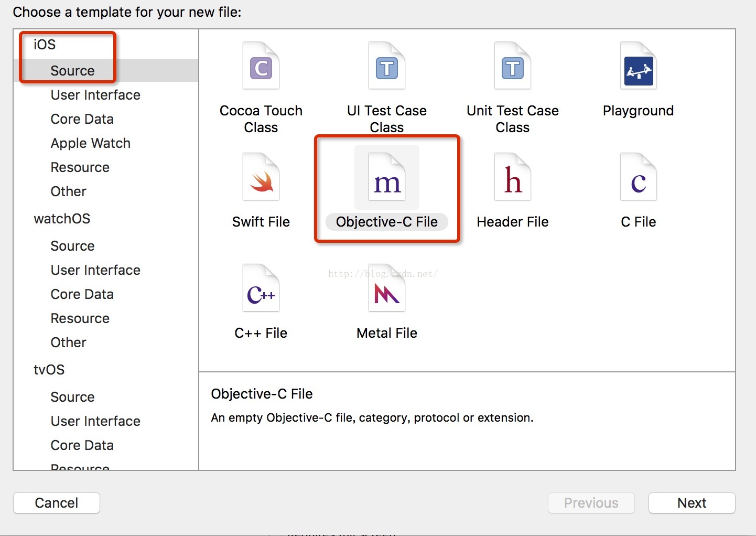Click the highlighted 'Objective-C File' label

[387, 222]
